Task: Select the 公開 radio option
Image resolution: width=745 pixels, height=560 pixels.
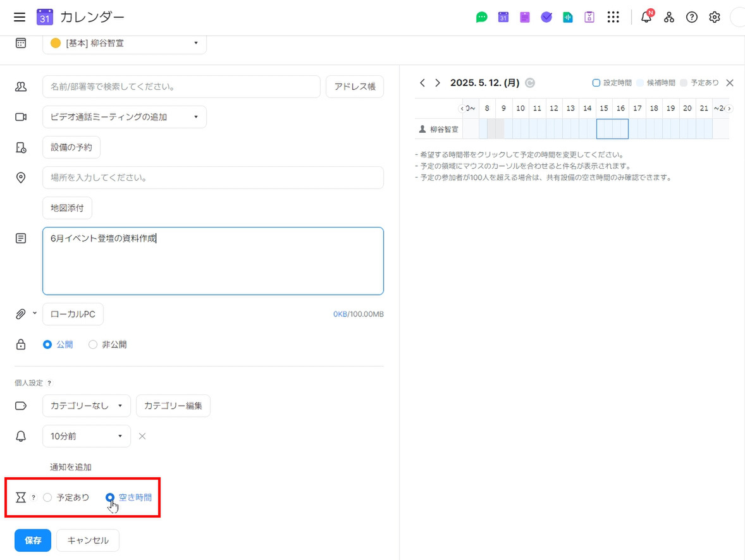Action: pos(47,344)
